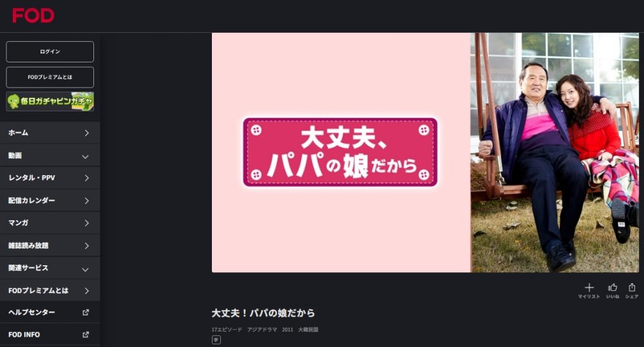Open ヘルプセンター external link icon

click(86, 312)
